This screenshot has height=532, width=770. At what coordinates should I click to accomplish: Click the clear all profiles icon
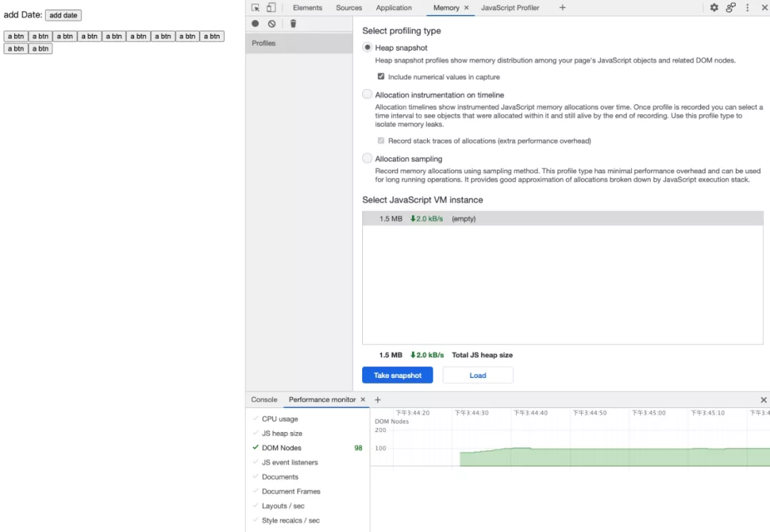pos(272,24)
